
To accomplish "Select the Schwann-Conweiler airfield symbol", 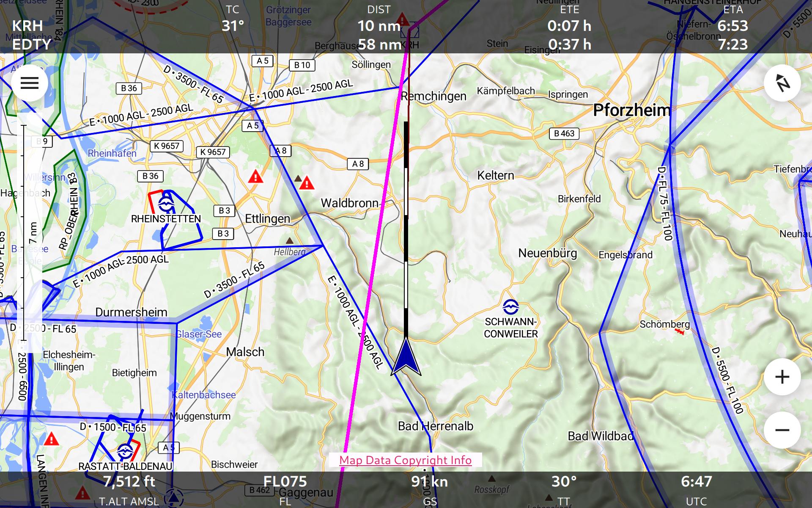I will coord(510,306).
